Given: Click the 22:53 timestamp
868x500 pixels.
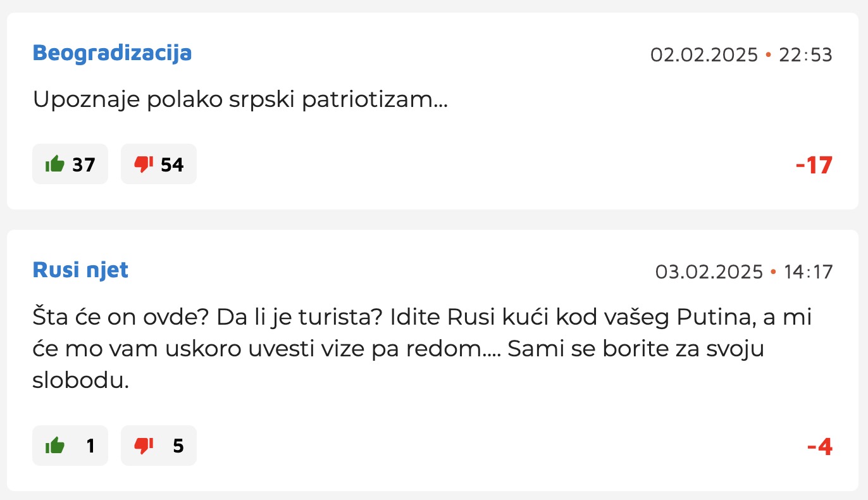Looking at the screenshot, I should click(x=806, y=55).
